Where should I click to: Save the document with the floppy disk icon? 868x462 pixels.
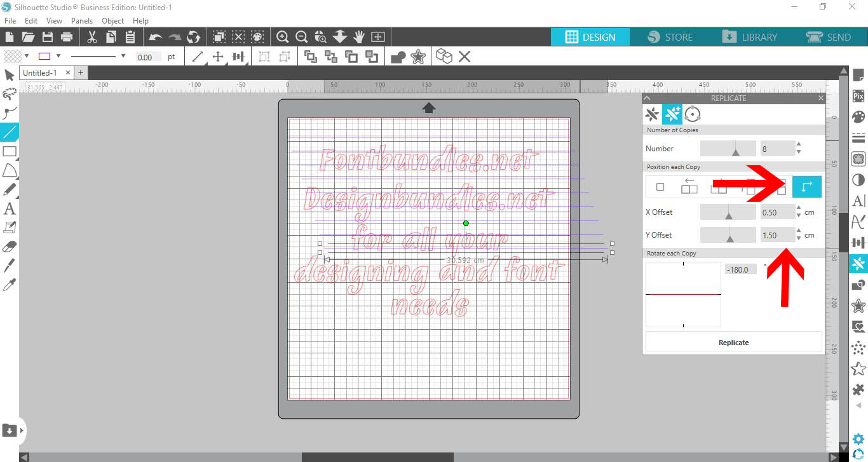[x=47, y=37]
